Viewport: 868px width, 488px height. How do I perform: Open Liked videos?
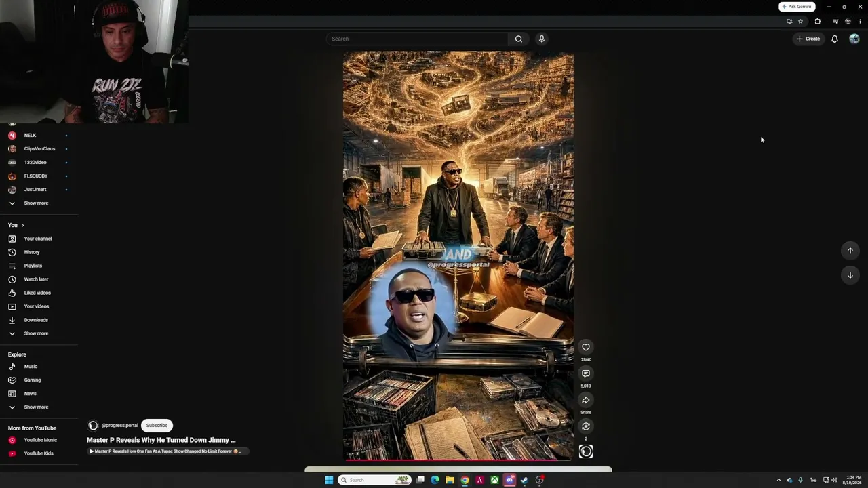(38, 293)
